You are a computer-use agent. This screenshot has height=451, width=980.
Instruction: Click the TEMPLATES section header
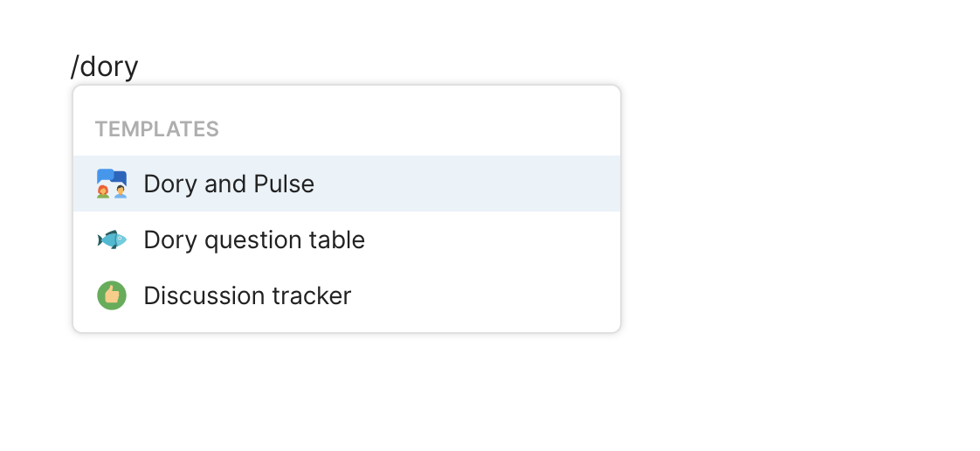click(157, 129)
